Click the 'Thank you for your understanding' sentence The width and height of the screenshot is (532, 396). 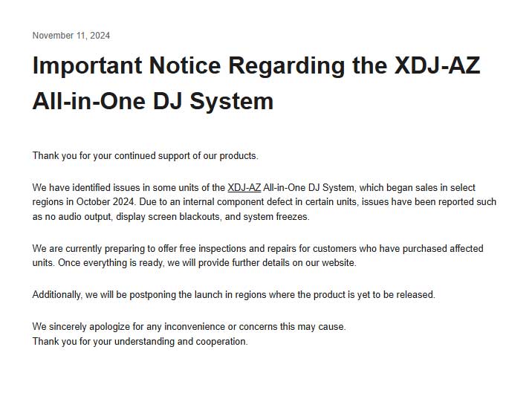[140, 341]
